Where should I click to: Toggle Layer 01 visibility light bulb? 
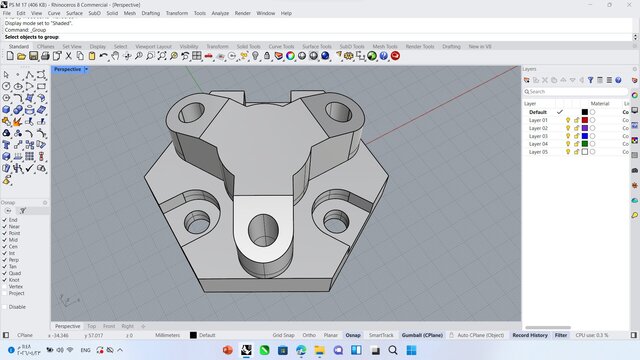coord(568,120)
